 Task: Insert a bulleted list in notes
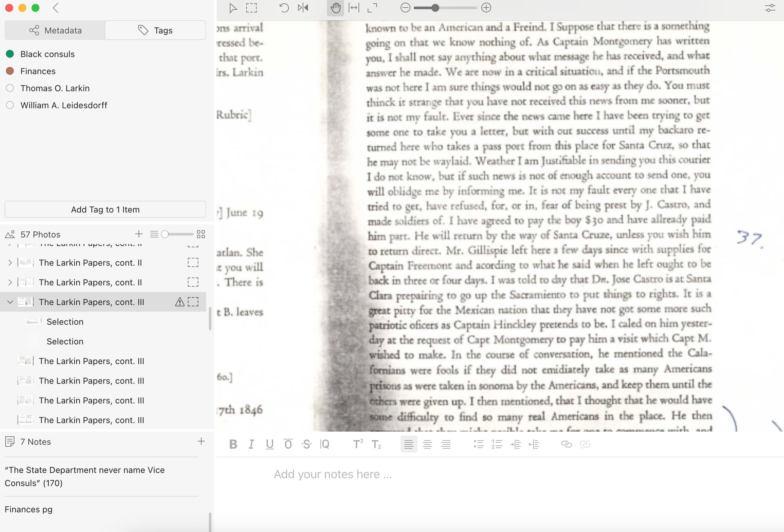pos(479,444)
